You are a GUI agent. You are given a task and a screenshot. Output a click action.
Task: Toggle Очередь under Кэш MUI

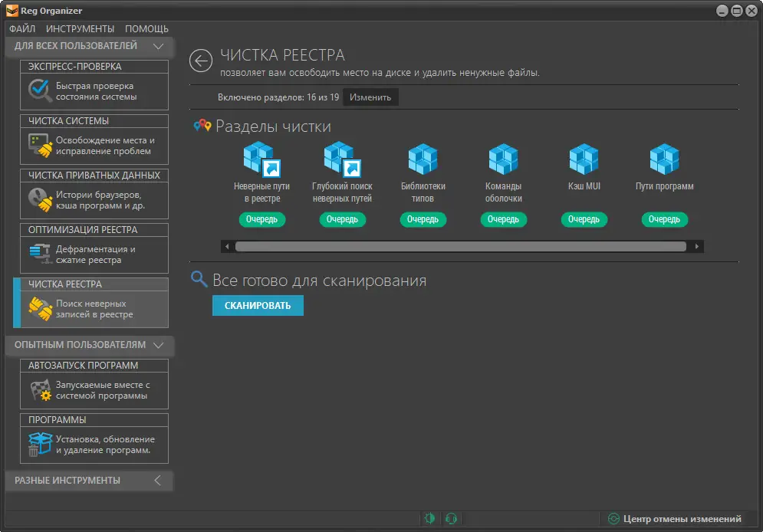584,219
